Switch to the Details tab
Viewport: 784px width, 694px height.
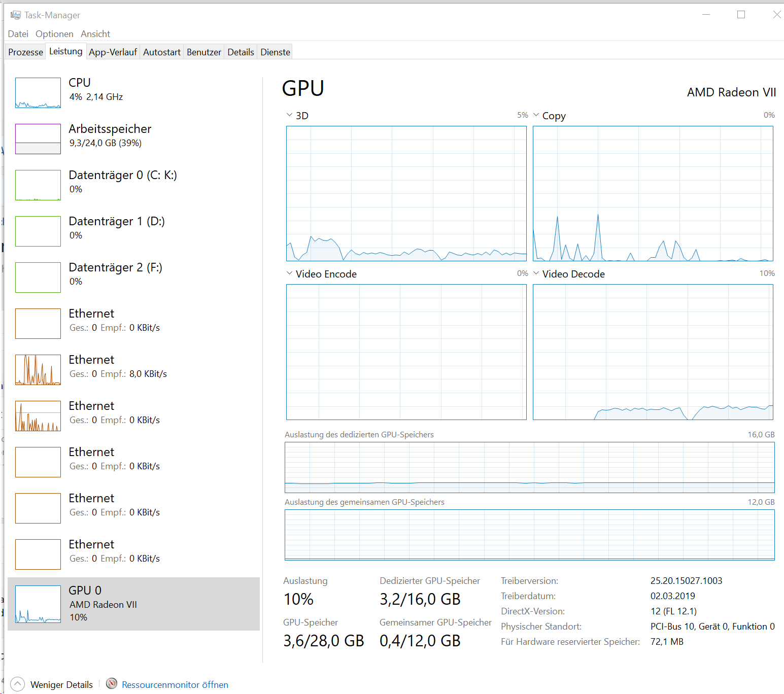tap(241, 52)
